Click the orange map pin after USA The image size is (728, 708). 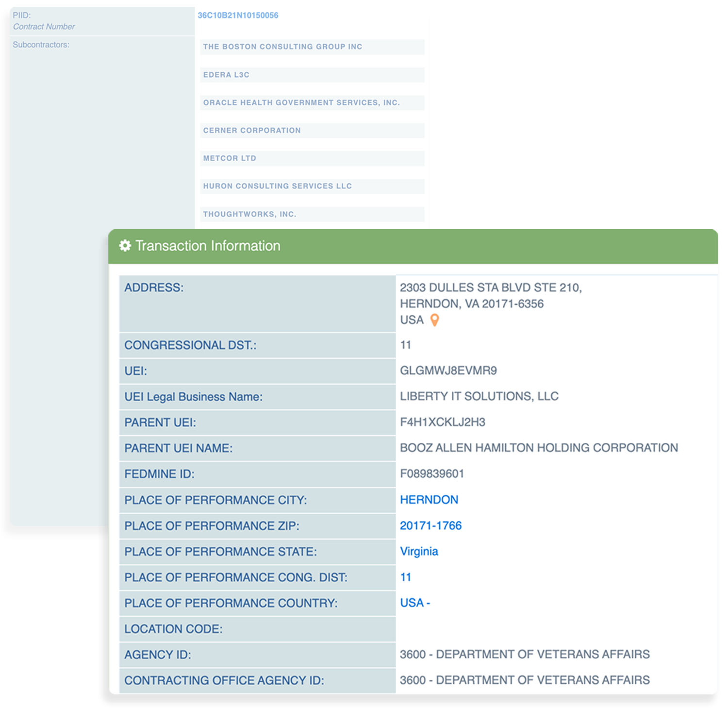tap(434, 320)
